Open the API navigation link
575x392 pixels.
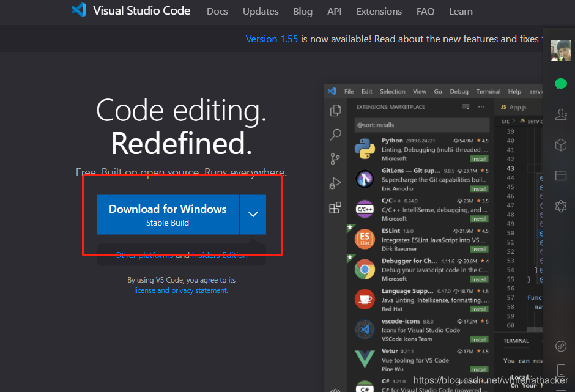pos(335,12)
